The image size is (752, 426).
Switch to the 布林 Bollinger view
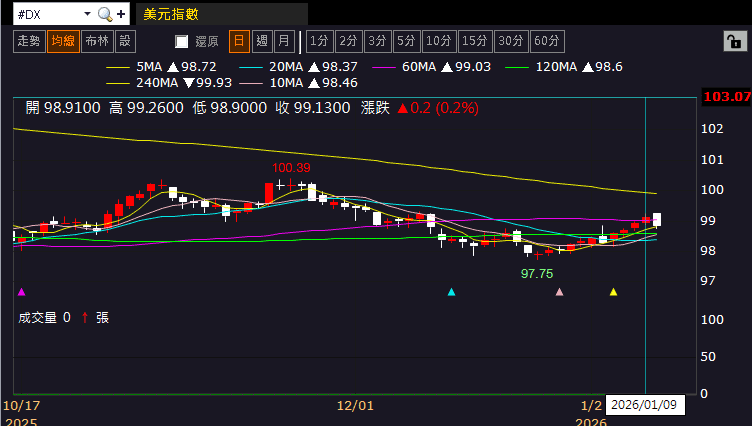(x=97, y=41)
